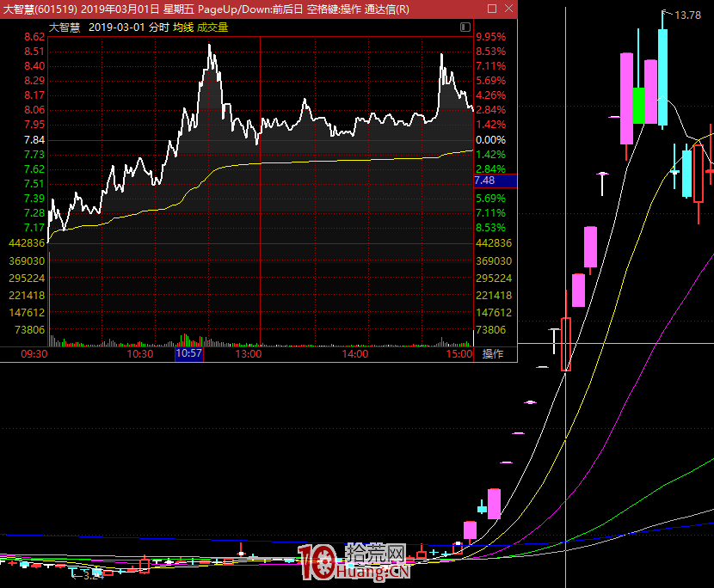Click the green 7.51 price label

[34, 183]
